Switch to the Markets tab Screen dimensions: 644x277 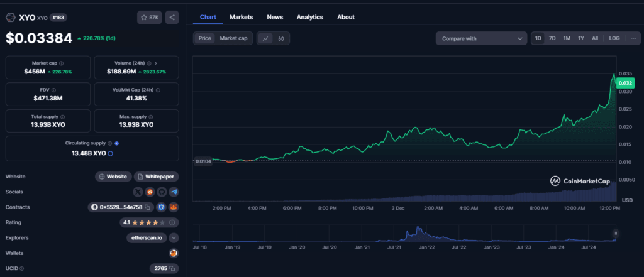click(241, 17)
